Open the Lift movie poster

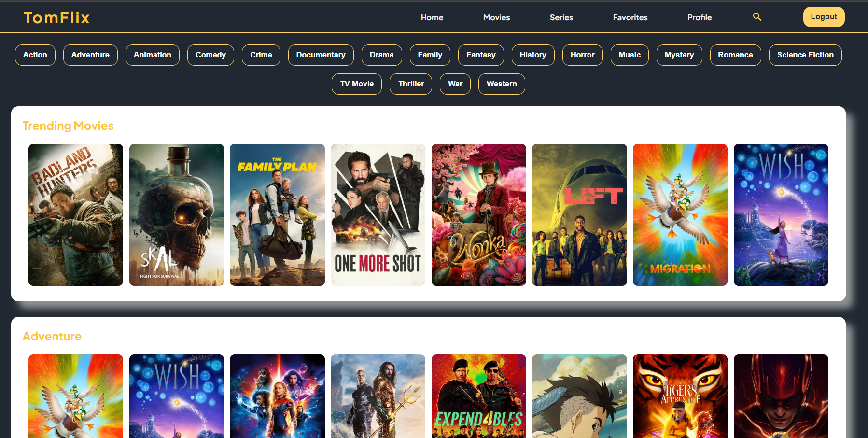coord(579,215)
